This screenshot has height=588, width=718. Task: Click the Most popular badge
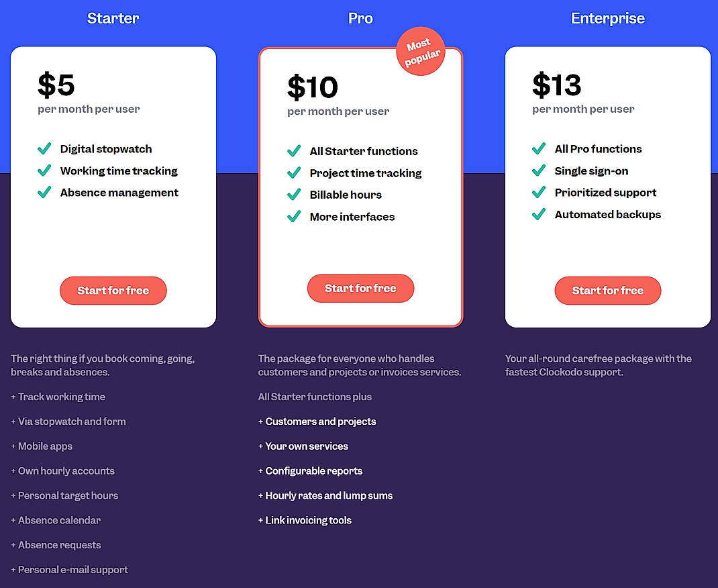[x=421, y=51]
